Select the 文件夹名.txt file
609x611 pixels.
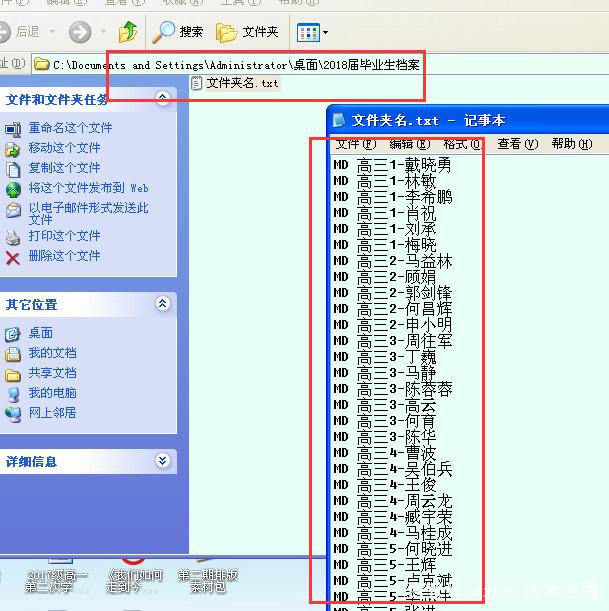(235, 83)
